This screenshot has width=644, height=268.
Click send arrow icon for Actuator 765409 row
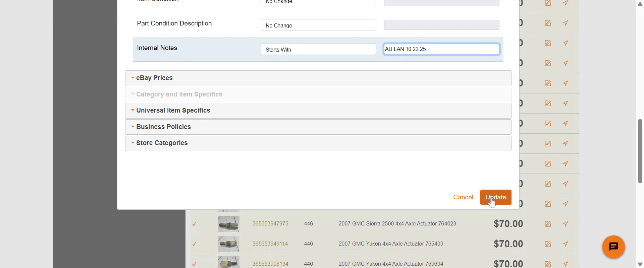coord(566,244)
